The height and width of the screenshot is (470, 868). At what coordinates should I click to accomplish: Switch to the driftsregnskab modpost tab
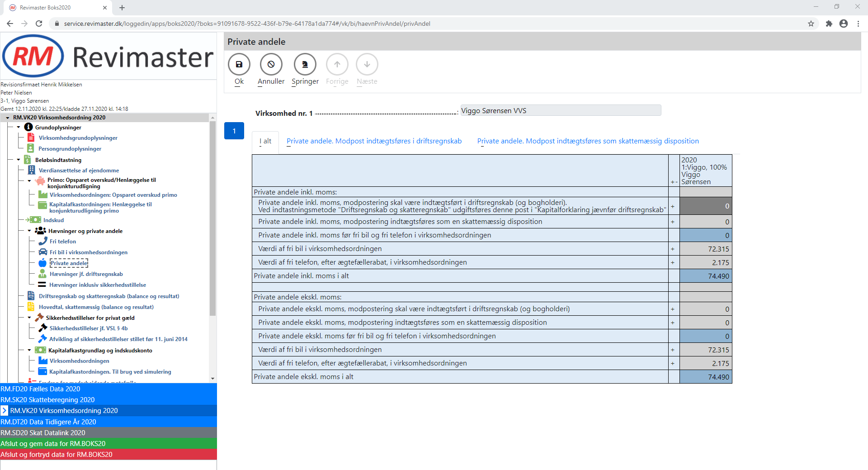click(374, 141)
